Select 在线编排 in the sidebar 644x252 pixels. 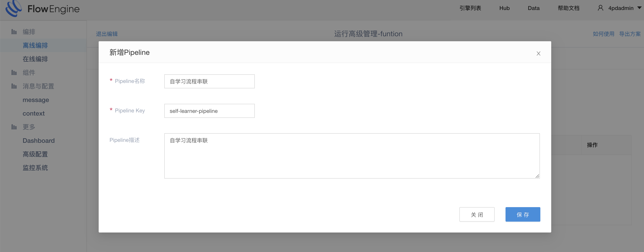coord(35,59)
